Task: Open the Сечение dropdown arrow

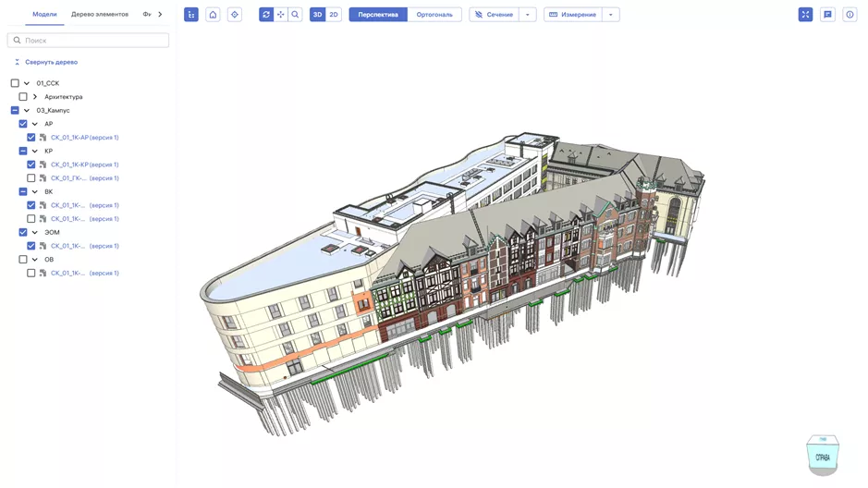Action: click(x=528, y=15)
